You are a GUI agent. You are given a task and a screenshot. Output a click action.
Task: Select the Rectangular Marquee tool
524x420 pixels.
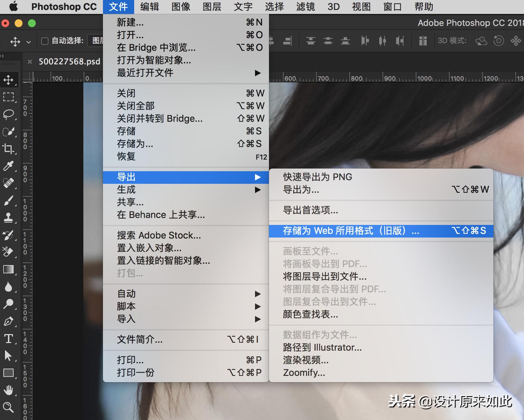(x=8, y=97)
